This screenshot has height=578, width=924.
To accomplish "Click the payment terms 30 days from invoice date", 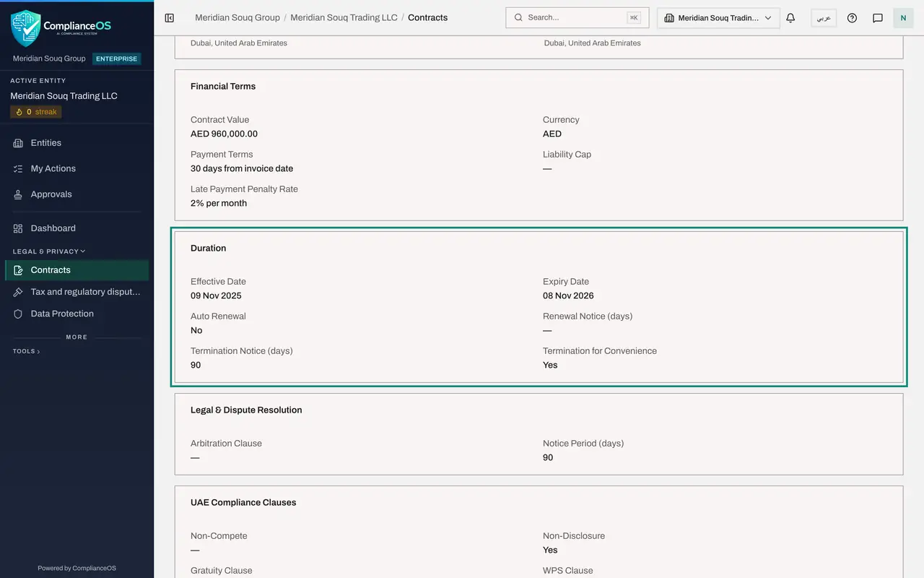I will (x=242, y=168).
